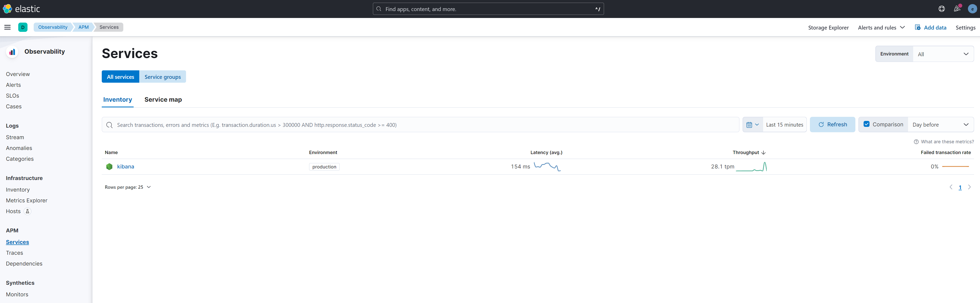This screenshot has width=980, height=303.
Task: Switch to Service groups view
Action: tap(162, 77)
